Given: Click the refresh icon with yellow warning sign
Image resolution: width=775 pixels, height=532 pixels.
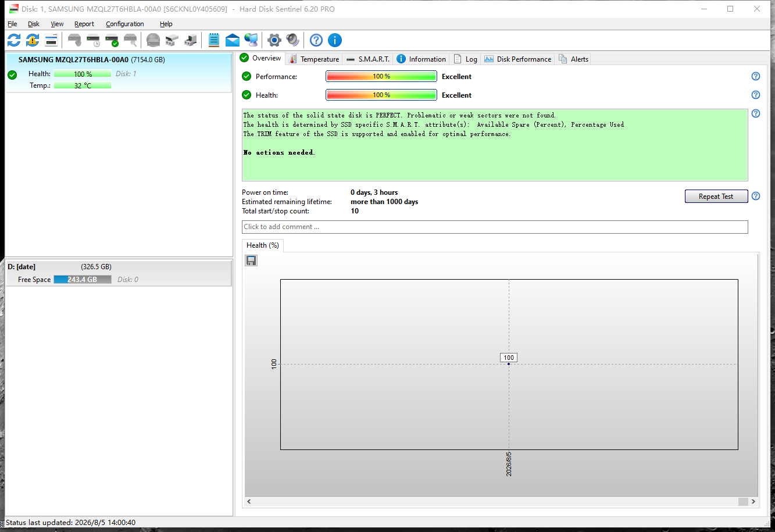Looking at the screenshot, I should click(33, 40).
